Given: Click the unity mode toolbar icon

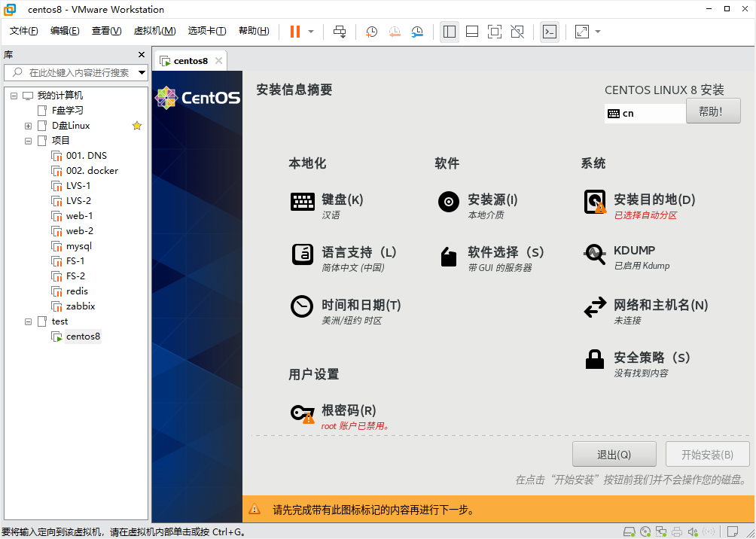Looking at the screenshot, I should [x=517, y=32].
